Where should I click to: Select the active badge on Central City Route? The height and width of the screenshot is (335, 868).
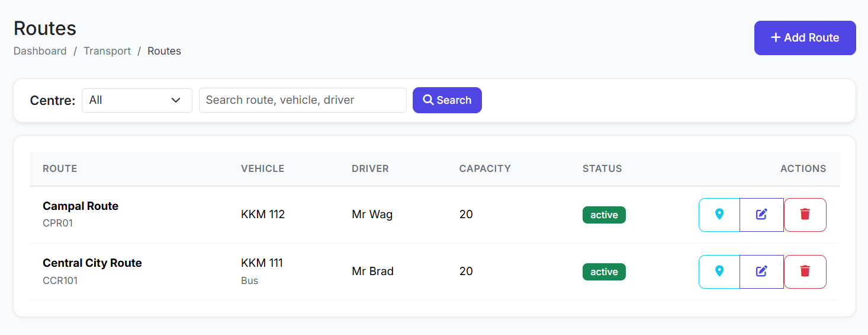(604, 272)
